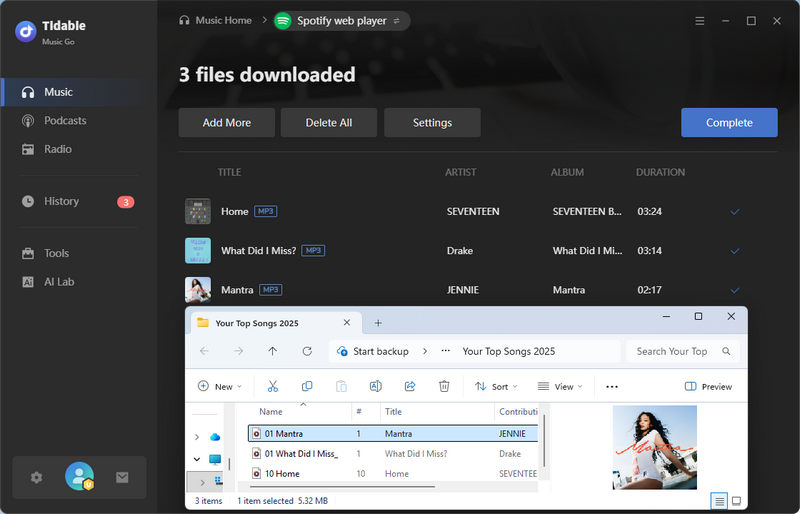Image resolution: width=800 pixels, height=514 pixels.
Task: Click the blue Complete button
Action: [x=729, y=122]
